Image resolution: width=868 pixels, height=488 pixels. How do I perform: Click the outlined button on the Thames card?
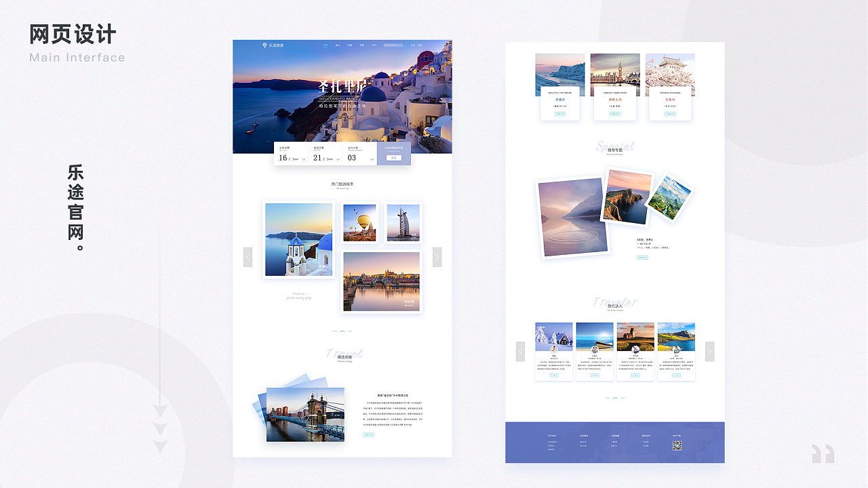(615, 114)
